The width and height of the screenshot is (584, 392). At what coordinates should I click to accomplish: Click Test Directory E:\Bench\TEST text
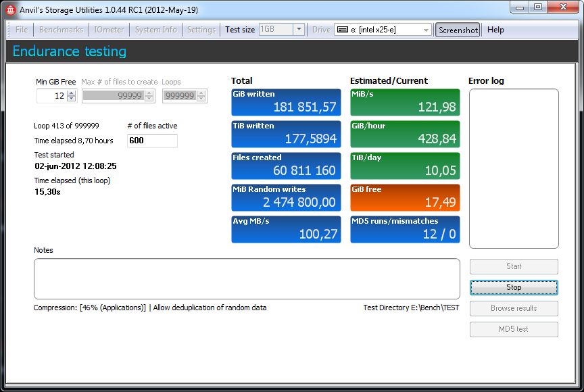(x=411, y=308)
